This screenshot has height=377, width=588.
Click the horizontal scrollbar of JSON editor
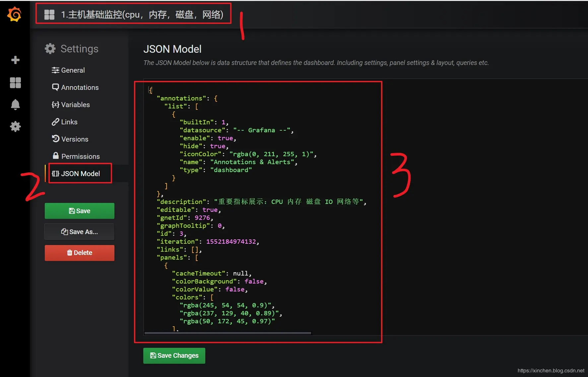[x=228, y=333]
